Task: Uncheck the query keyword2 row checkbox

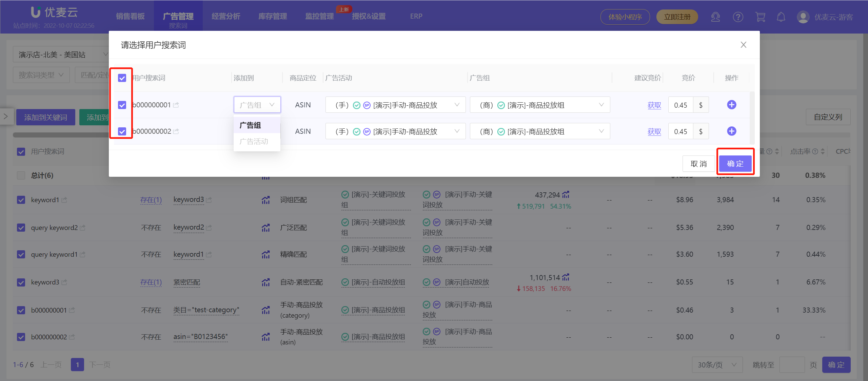Action: pos(21,228)
